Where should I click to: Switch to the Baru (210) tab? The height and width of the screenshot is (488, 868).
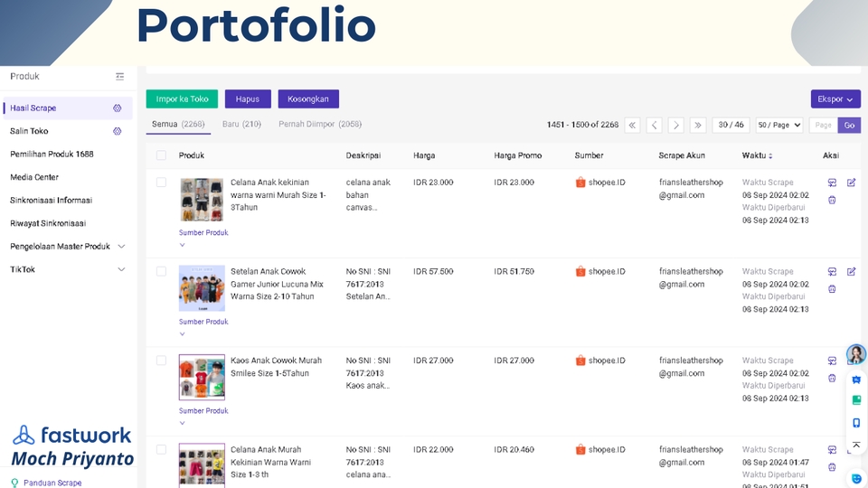pos(242,124)
